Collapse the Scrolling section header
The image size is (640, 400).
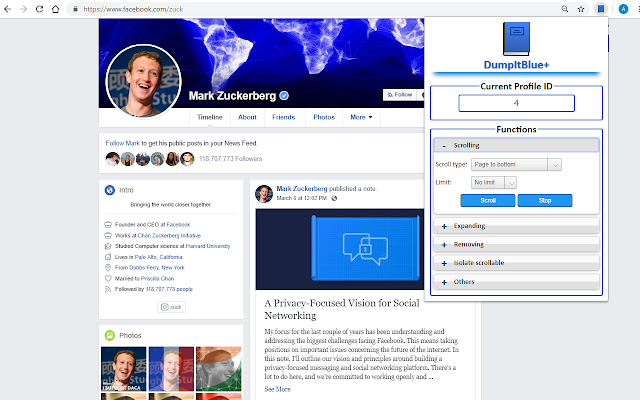[516, 145]
